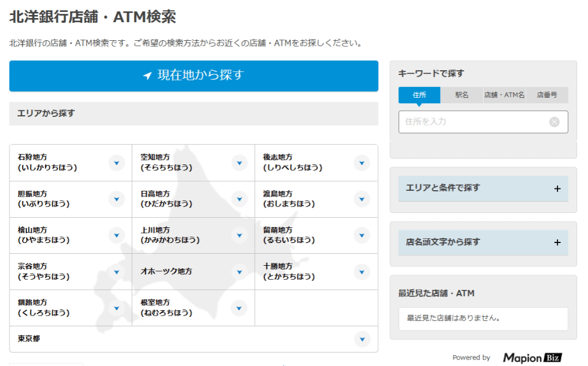Expand 上川地方 dropdown arrow
The height and width of the screenshot is (366, 588).
coord(239,235)
